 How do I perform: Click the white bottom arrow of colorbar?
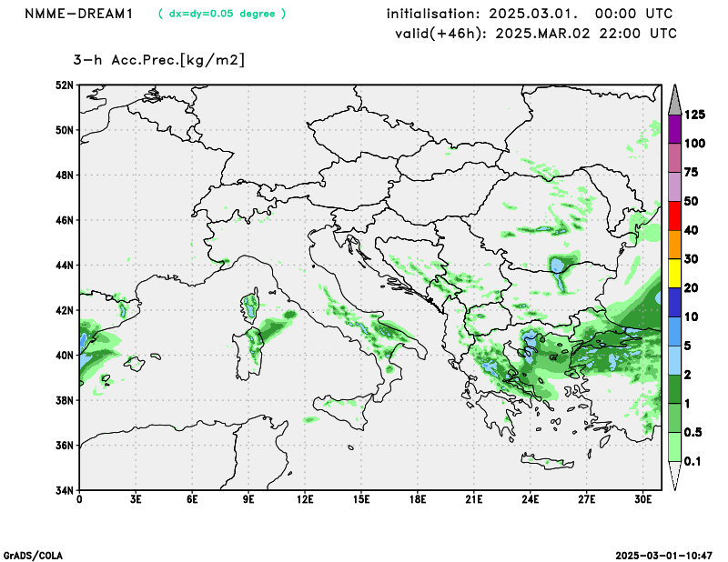coord(674,476)
